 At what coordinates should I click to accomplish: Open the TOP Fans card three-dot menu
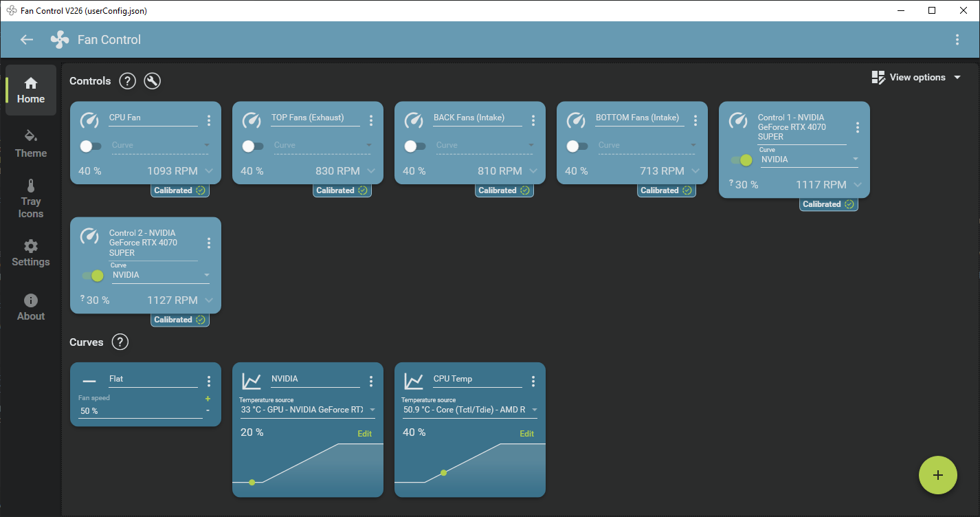(371, 120)
